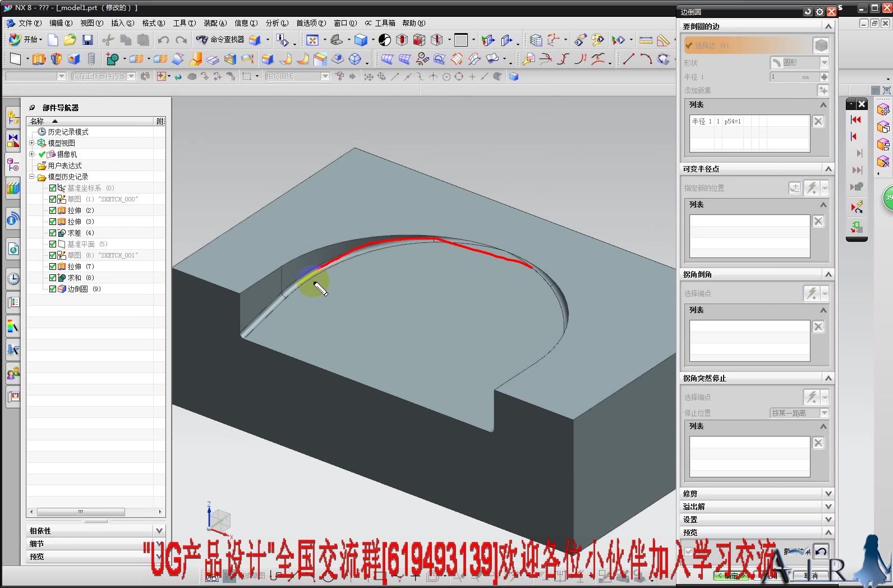Viewport: 893px width, 588px height.
Task: Open the 视图(V) menu
Action: [91, 23]
